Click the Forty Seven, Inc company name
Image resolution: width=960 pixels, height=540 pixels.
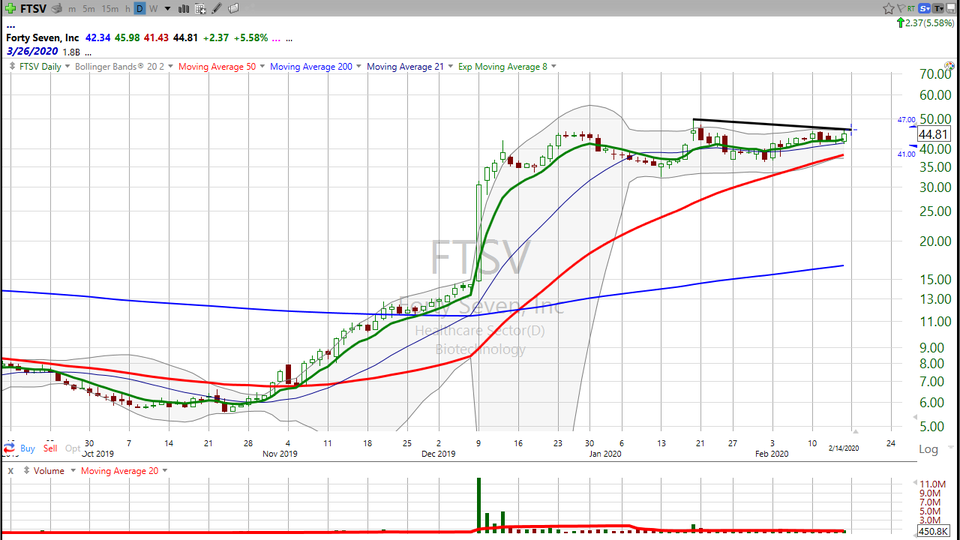coord(42,38)
